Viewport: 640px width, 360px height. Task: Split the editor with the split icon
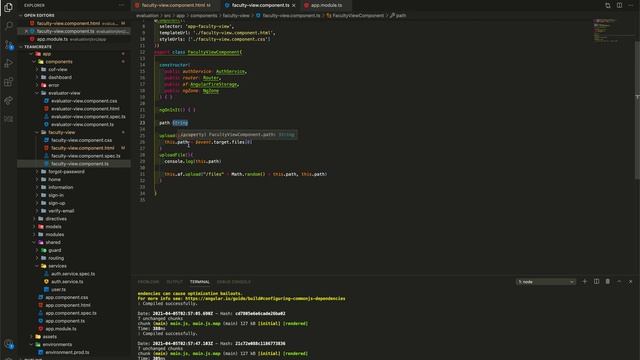[619, 5]
